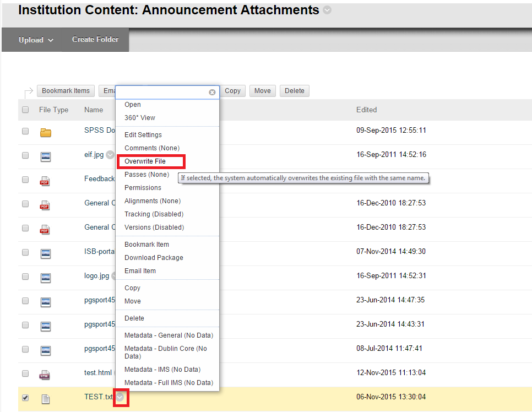Open the Announcement Attachments title chevron

tap(327, 10)
